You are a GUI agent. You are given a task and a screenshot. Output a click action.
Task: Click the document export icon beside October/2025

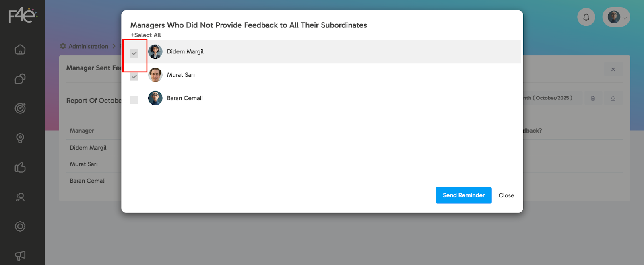(x=593, y=98)
